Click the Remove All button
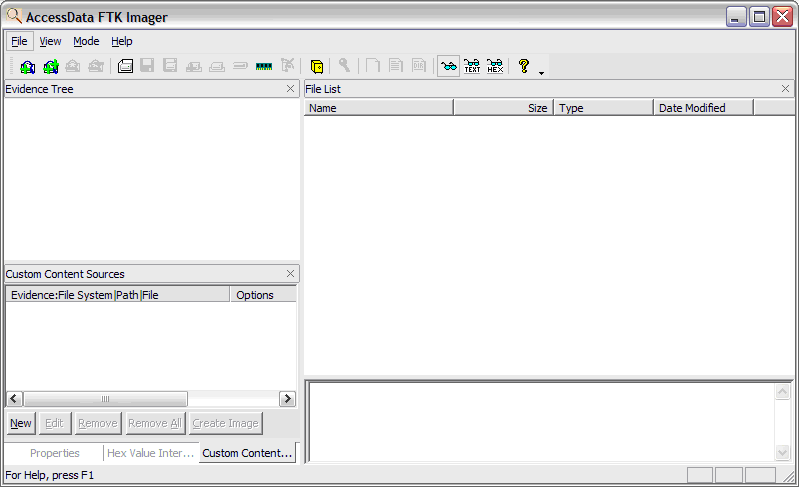The image size is (799, 487). (155, 423)
